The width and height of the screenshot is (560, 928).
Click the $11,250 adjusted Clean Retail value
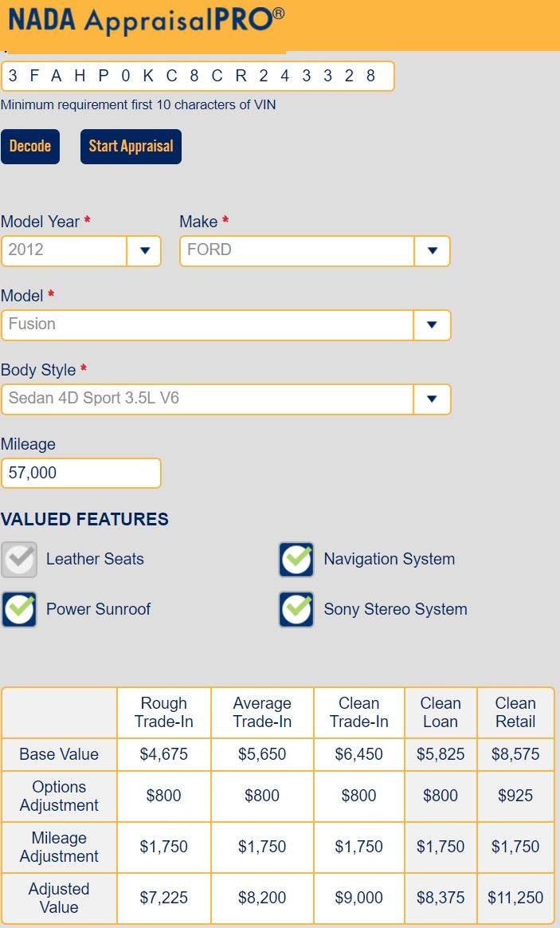515,898
